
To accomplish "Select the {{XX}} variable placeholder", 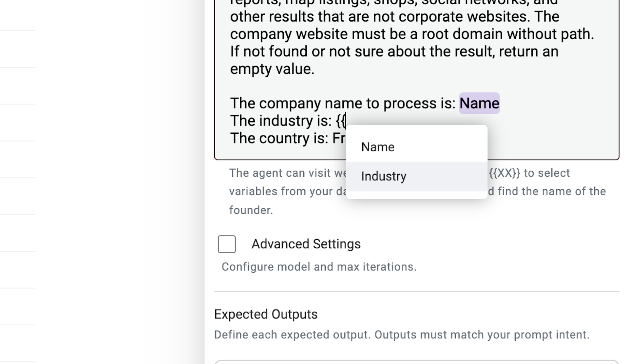I will click(503, 173).
